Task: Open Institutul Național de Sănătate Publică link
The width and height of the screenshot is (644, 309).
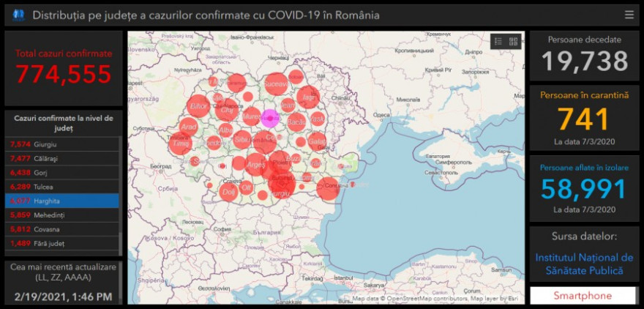Action: pos(584,264)
